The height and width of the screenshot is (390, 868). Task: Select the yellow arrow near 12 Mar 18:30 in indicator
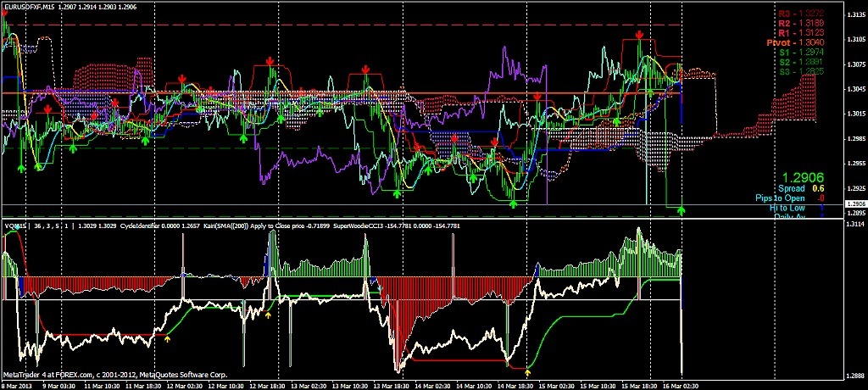pyautogui.click(x=269, y=315)
